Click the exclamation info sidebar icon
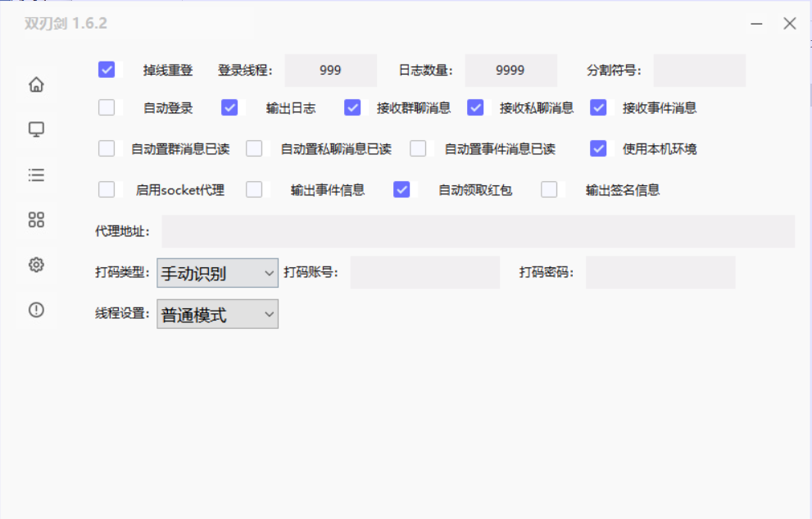Screen dimensions: 812x519 (x=36, y=310)
